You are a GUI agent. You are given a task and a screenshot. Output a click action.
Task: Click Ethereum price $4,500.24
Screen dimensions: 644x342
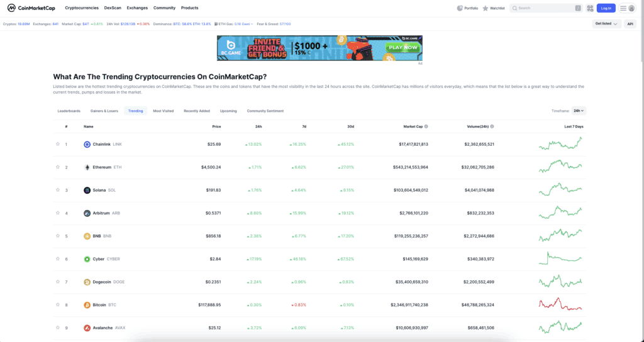[211, 167]
